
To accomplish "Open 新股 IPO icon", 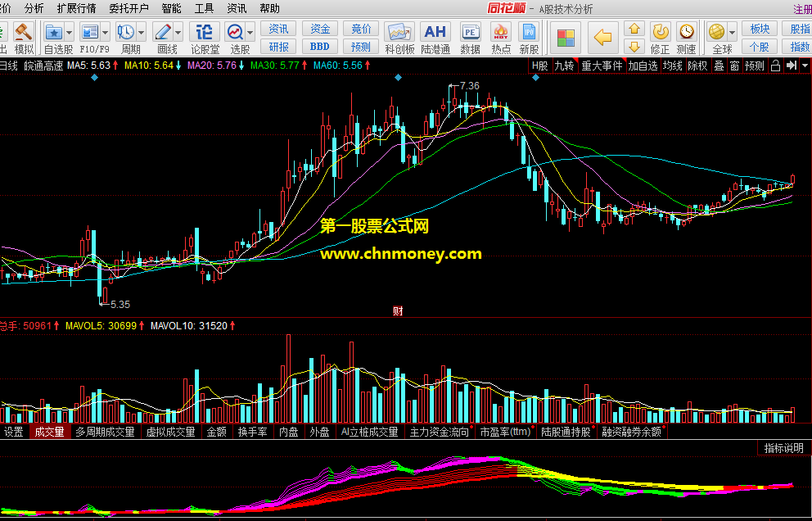I will click(529, 32).
